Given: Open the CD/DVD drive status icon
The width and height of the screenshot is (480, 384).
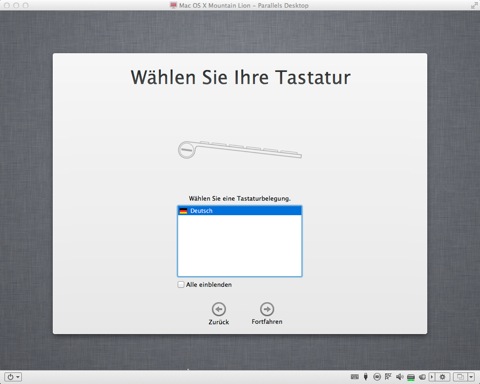Looking at the screenshot, I should coord(377,377).
